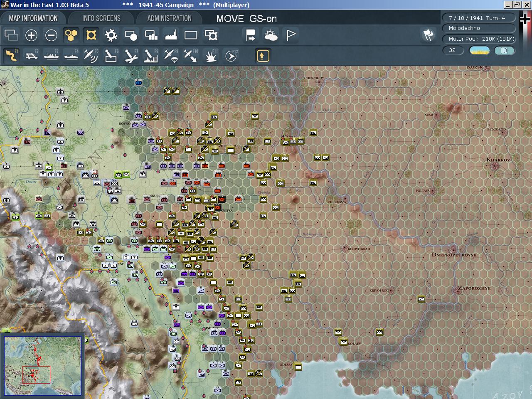Click the Chernigov city label

coord(314,78)
